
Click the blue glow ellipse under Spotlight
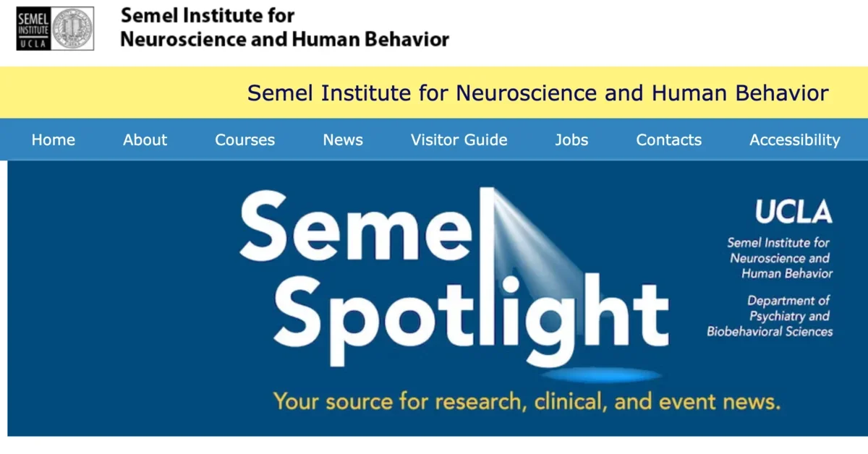(602, 375)
